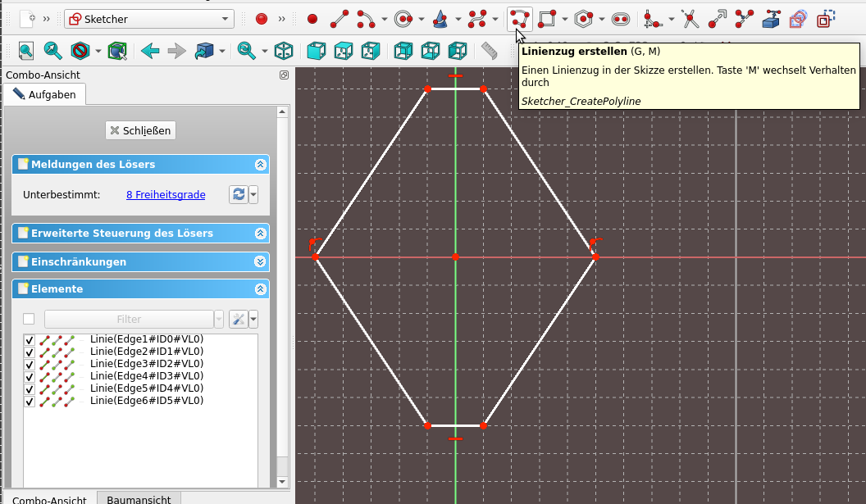Click the fit all view icon

[x=26, y=51]
